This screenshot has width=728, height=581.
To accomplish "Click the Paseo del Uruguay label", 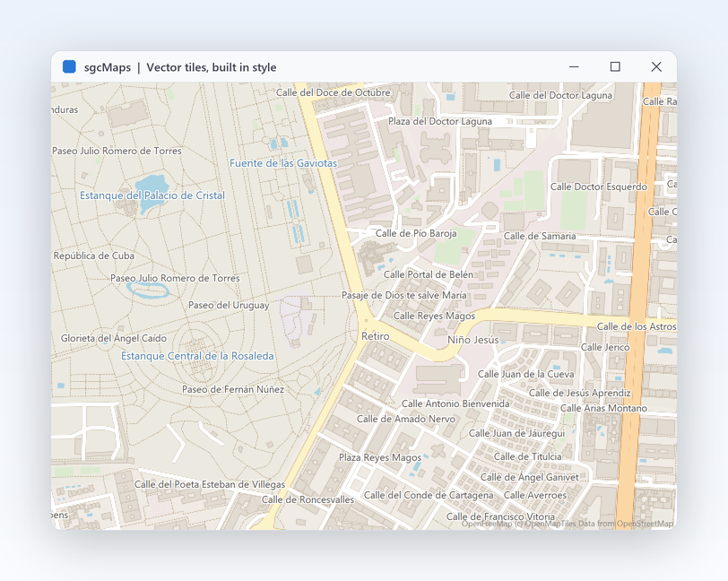I will (x=229, y=305).
